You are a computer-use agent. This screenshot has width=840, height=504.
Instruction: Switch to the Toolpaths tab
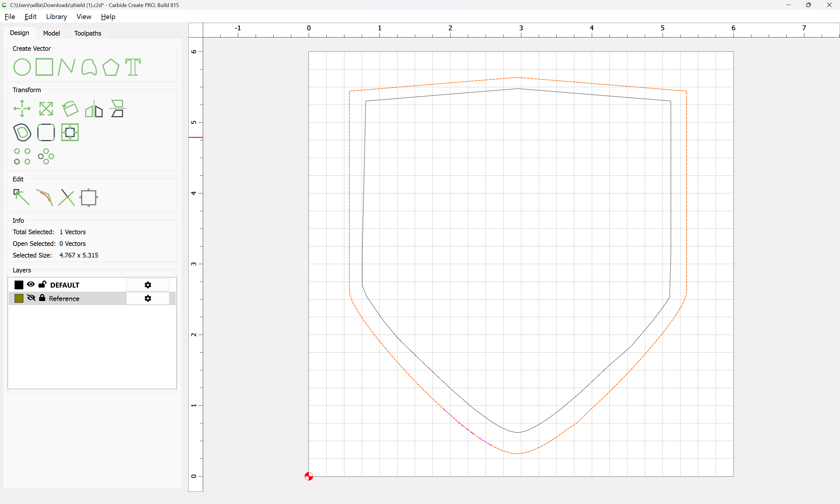point(87,33)
